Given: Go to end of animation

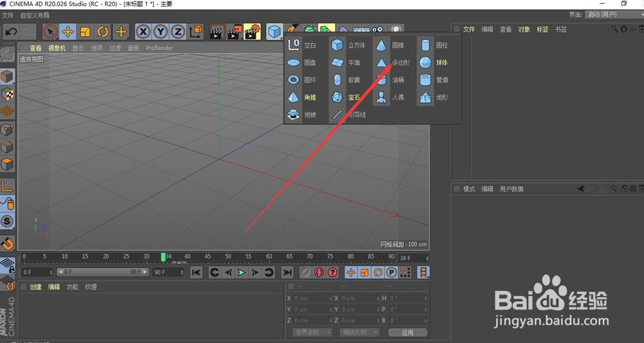Looking at the screenshot, I should pyautogui.click(x=287, y=272).
